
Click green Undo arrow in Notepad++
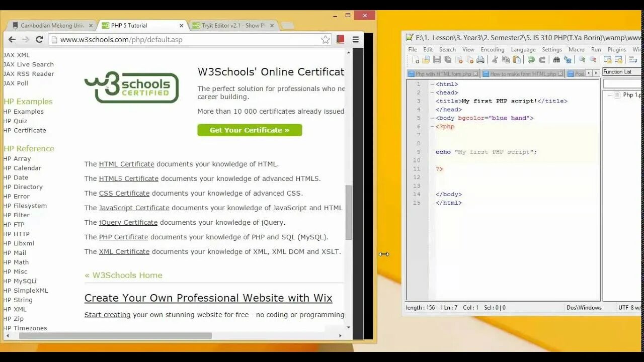531,60
